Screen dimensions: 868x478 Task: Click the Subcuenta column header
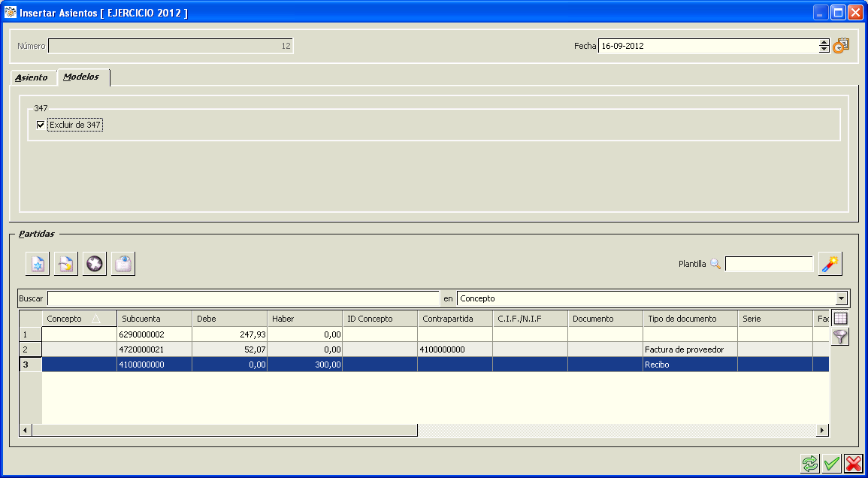(x=155, y=319)
